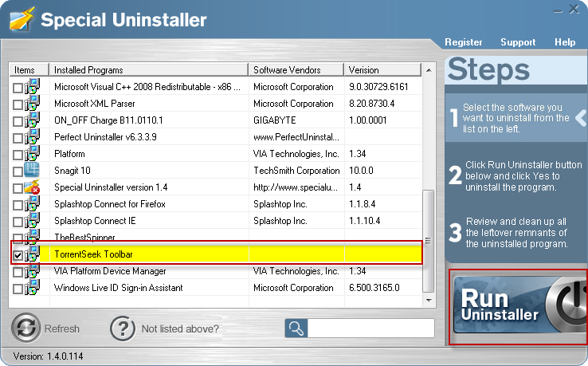The image size is (588, 366).
Task: Click the Refresh label
Action: pyautogui.click(x=62, y=329)
